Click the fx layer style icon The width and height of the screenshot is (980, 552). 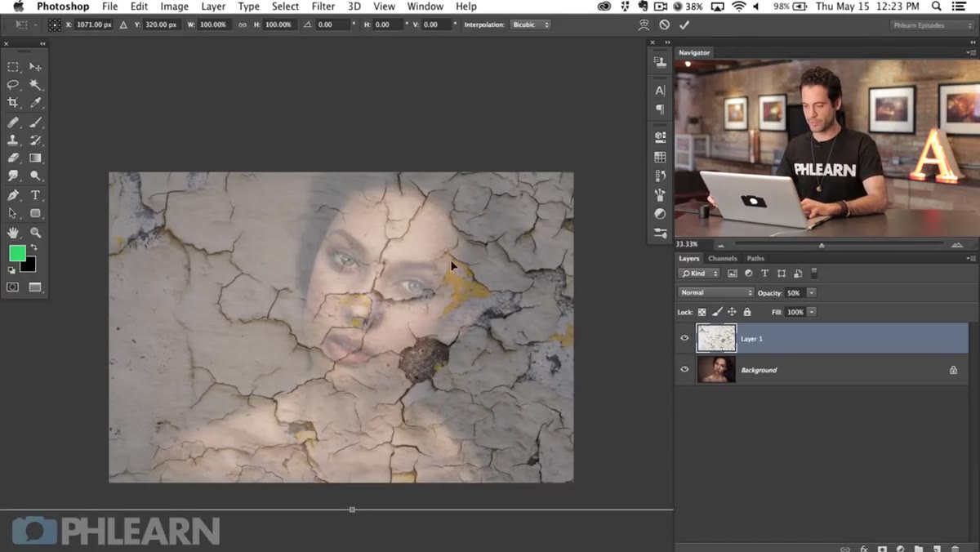[x=864, y=549]
